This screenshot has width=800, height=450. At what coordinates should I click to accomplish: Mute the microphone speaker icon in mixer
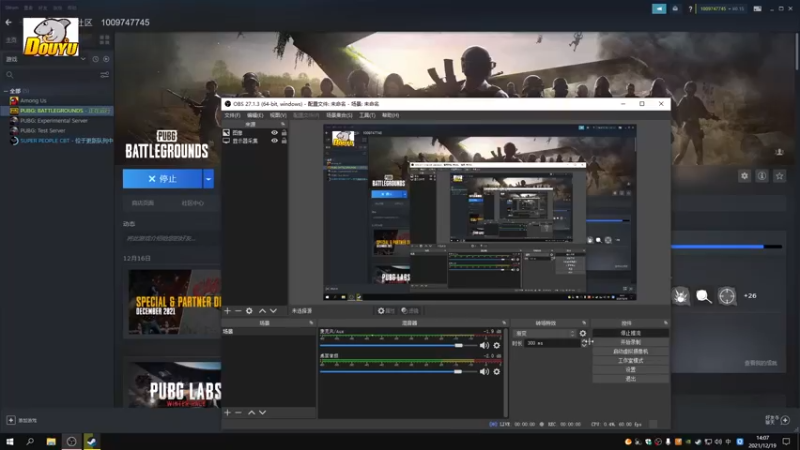coord(484,345)
